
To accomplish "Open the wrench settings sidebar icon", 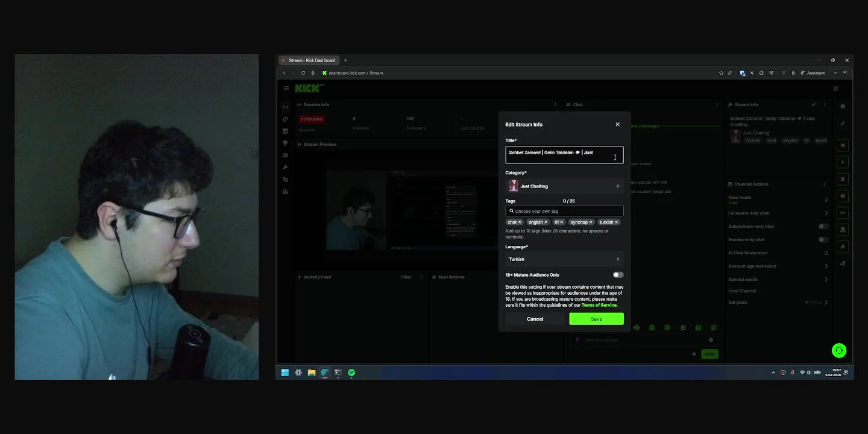I will [x=285, y=167].
